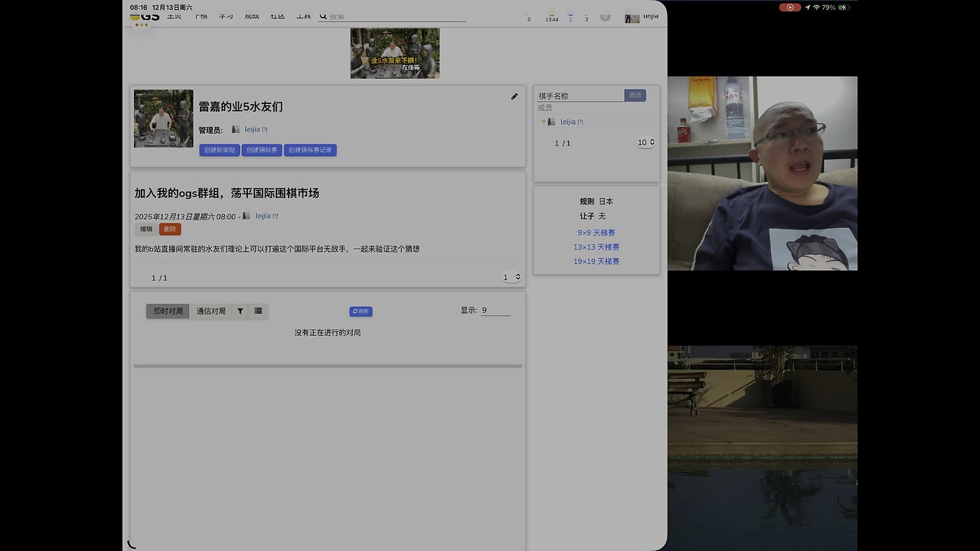Click the 规则 日本 rules text
Image resolution: width=980 pixels, height=551 pixels.
[x=596, y=201]
